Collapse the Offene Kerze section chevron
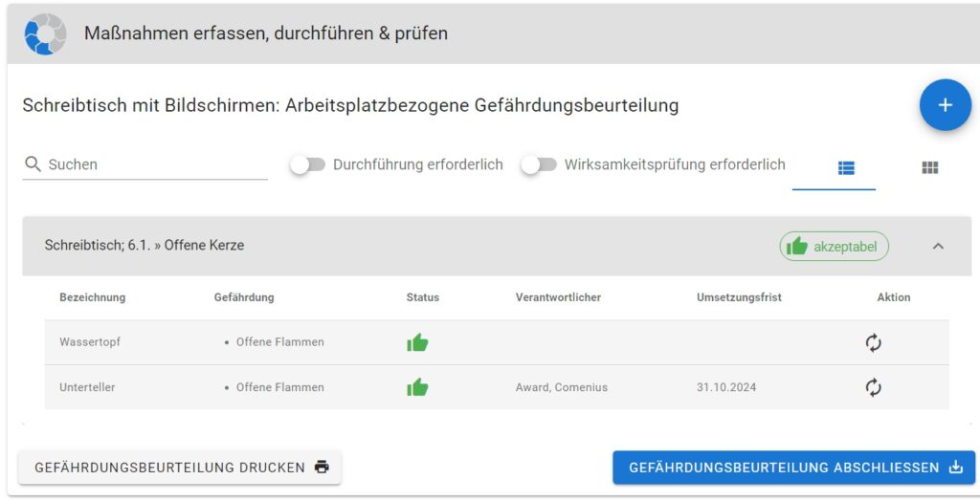Viewport: 980px width, 502px height. pyautogui.click(x=938, y=246)
